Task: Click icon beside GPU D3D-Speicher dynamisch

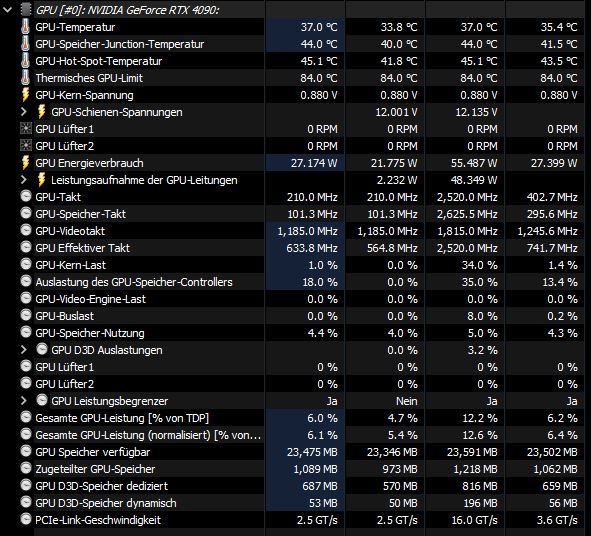Action: point(26,502)
